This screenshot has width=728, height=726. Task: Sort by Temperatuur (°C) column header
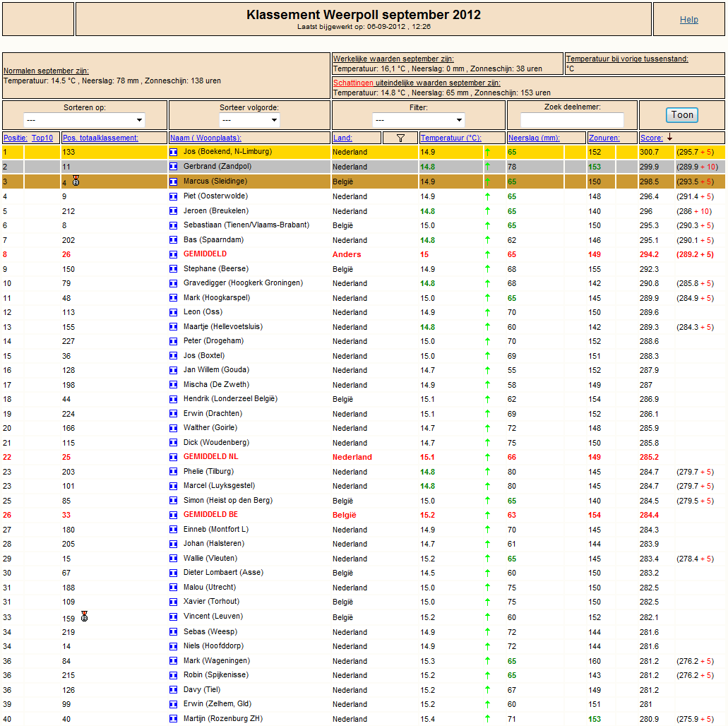(450, 138)
